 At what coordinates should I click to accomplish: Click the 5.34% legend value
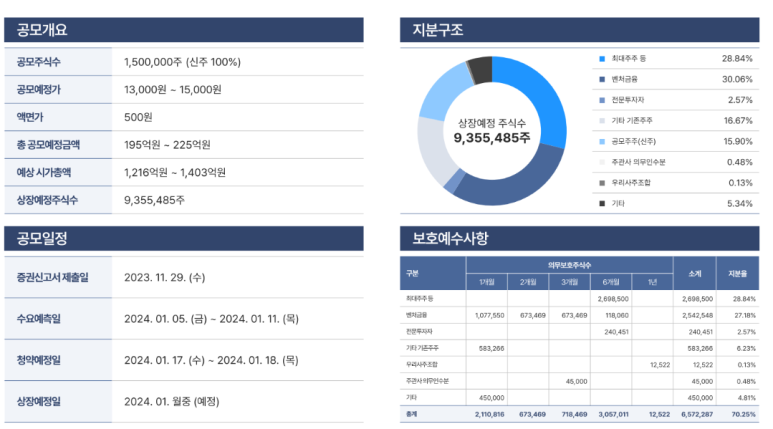(x=740, y=204)
